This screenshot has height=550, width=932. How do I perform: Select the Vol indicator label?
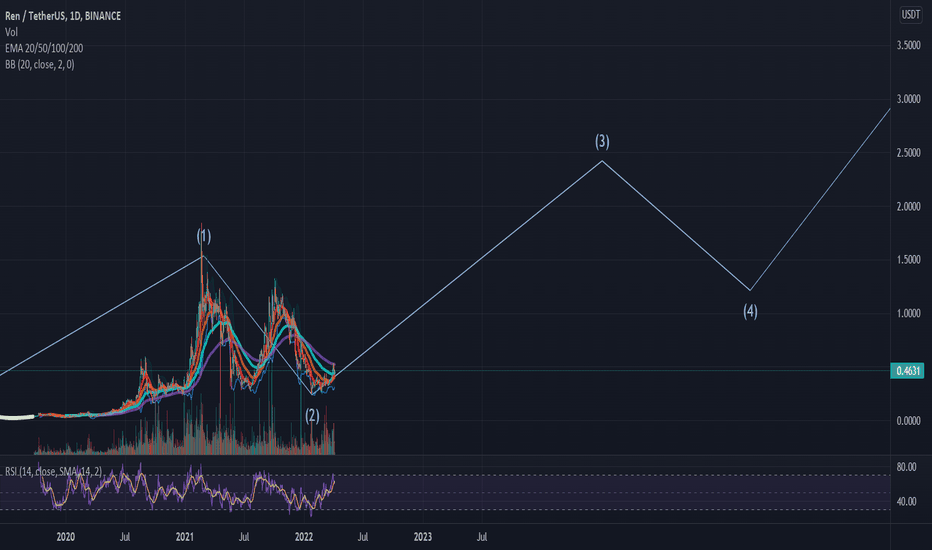click(x=11, y=32)
